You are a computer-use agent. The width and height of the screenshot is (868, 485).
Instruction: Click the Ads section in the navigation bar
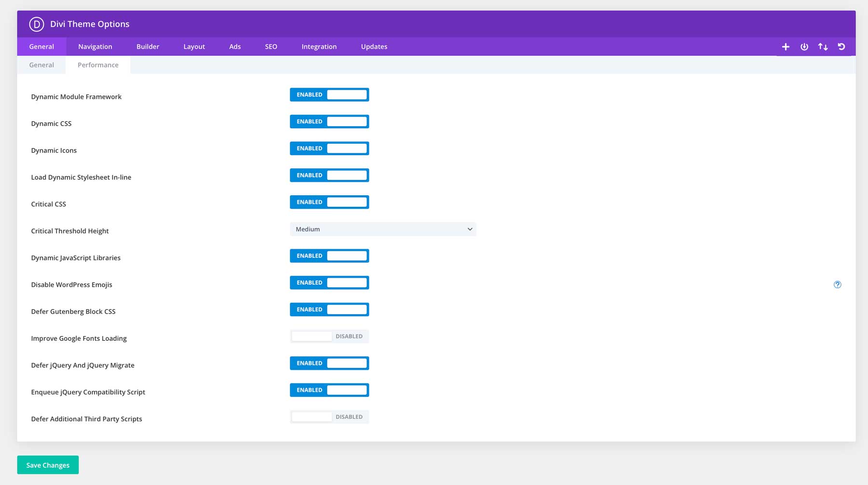235,46
